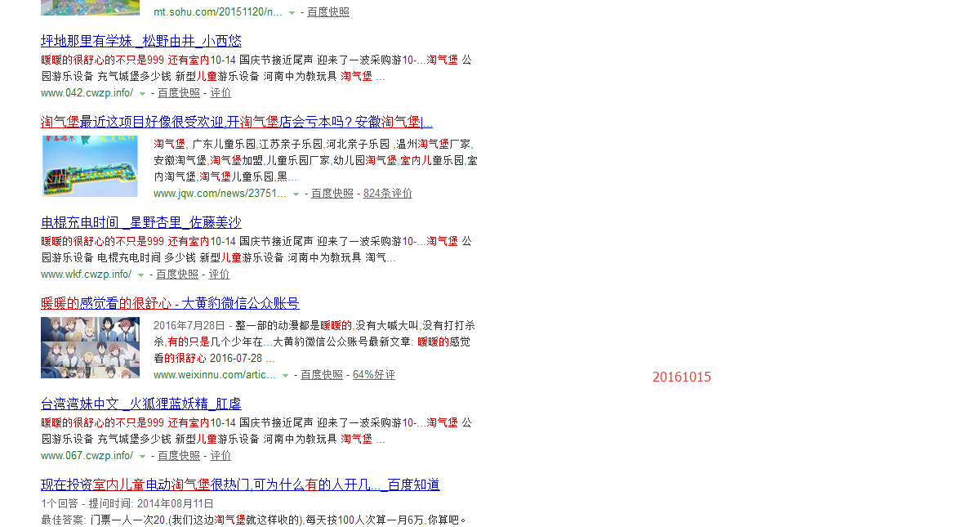
Task: Expand the arrow next to www.jqw.com URL
Action: pyautogui.click(x=296, y=194)
